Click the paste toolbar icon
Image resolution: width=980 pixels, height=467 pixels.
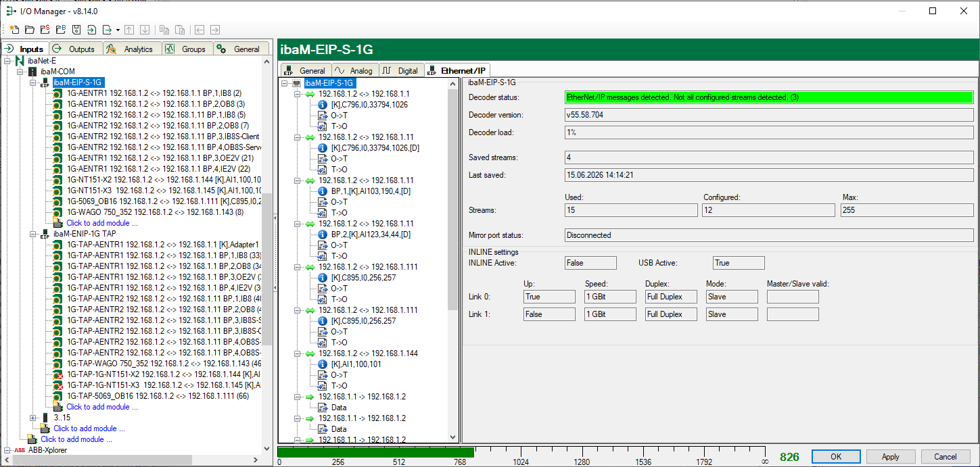coord(180,30)
